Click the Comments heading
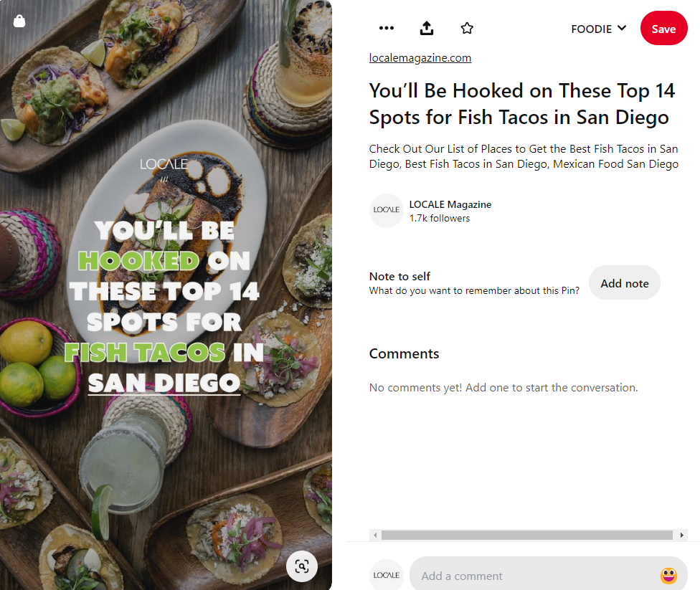Viewport: 700px width, 590px height. [404, 353]
